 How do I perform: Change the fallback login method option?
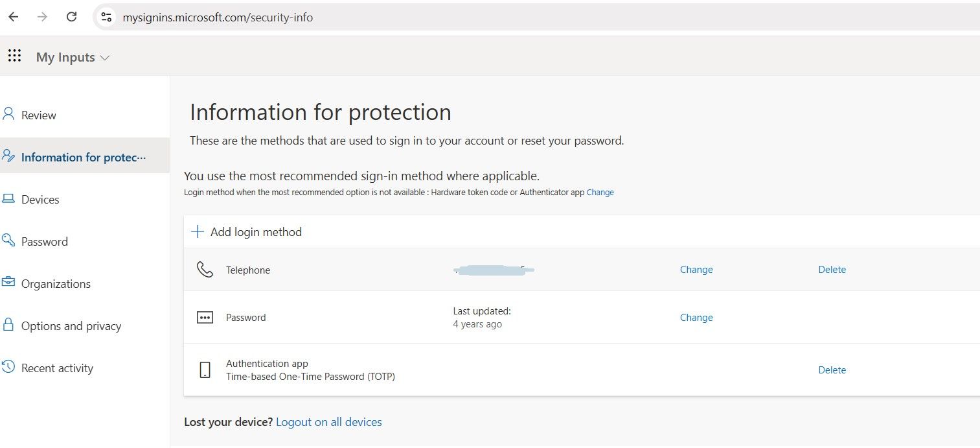pyautogui.click(x=600, y=192)
